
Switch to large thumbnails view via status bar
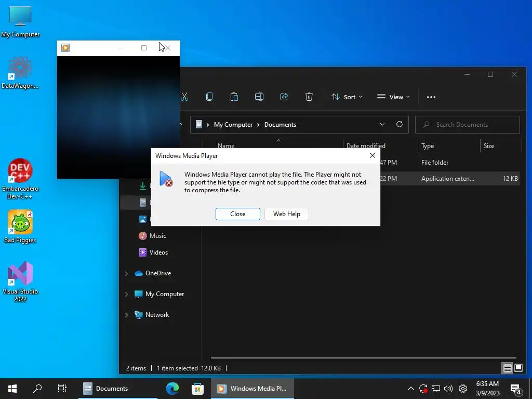(x=518, y=368)
